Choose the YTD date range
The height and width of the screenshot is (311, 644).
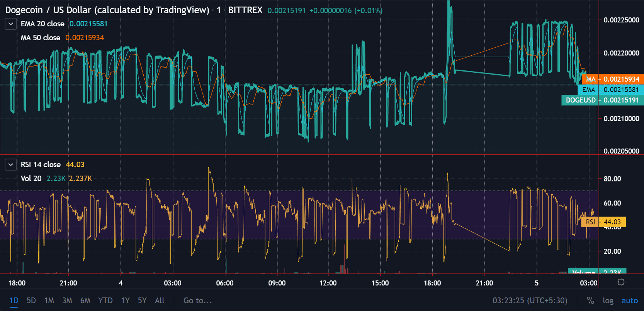105,301
